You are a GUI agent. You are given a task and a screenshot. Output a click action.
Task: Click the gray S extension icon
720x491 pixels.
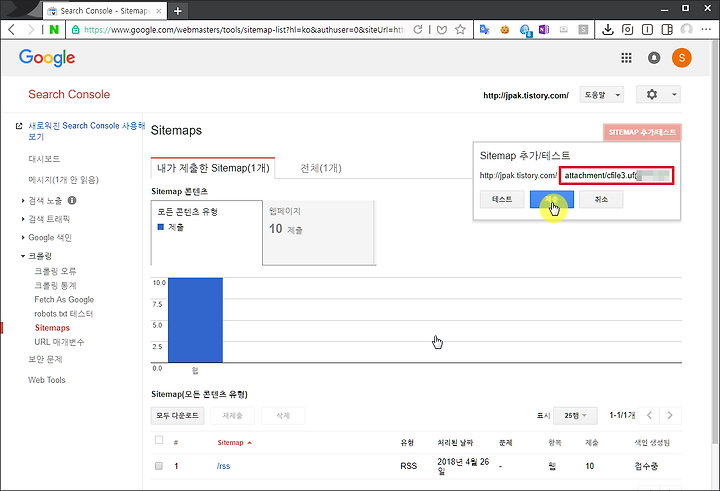click(x=583, y=30)
